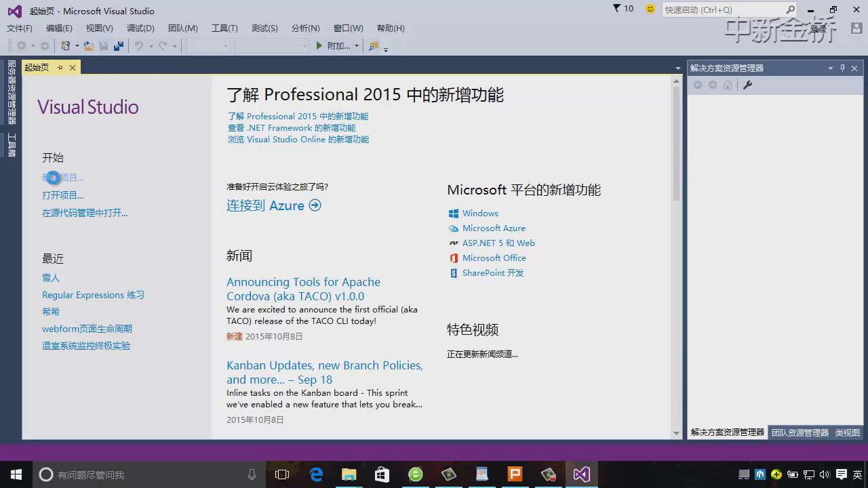Open the New Project icon dropdown arrow
Image resolution: width=868 pixels, height=488 pixels.
click(x=77, y=45)
